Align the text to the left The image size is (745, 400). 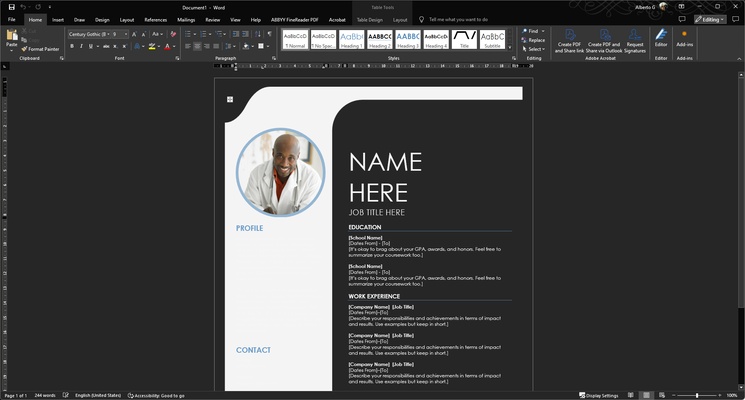(x=188, y=47)
